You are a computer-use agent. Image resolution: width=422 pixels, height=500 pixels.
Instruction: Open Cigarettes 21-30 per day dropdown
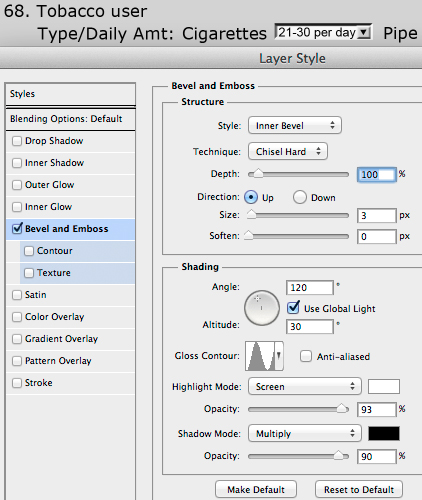coord(323,32)
